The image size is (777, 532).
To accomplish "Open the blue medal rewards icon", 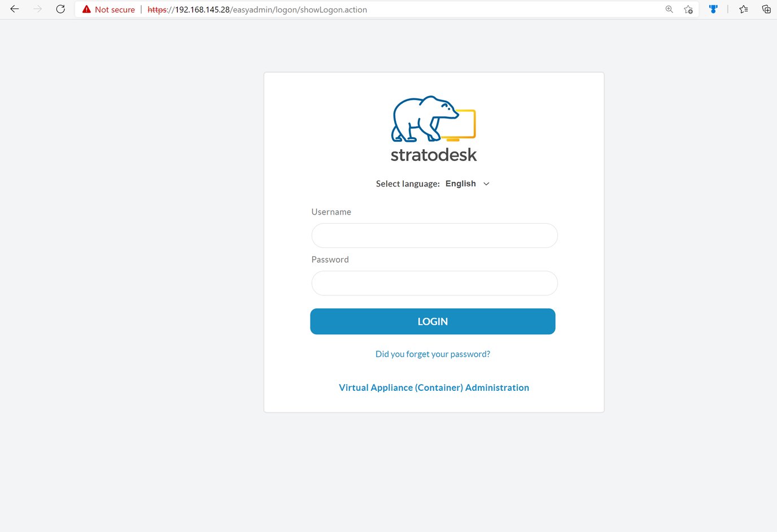I will coord(713,10).
